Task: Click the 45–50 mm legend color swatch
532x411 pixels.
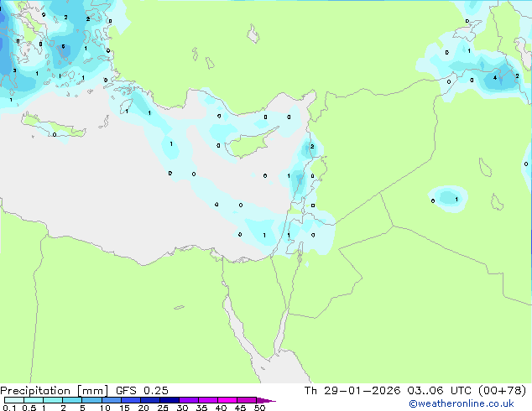Action: point(247,400)
